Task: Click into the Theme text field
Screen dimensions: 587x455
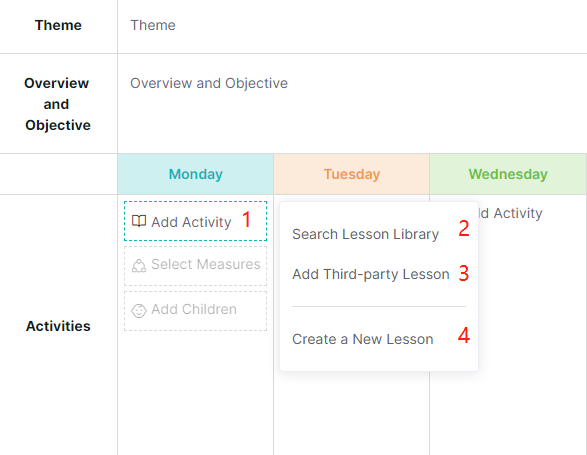Action: pos(352,25)
